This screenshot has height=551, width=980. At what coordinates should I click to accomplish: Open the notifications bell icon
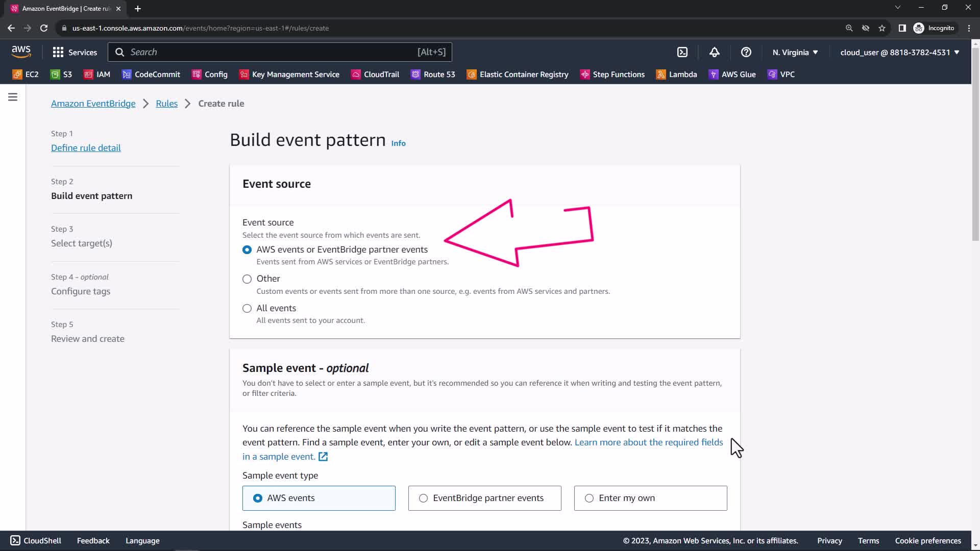pos(714,52)
